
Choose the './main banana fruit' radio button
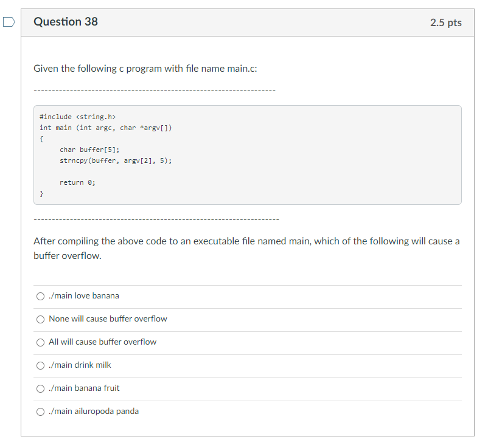coord(40,388)
